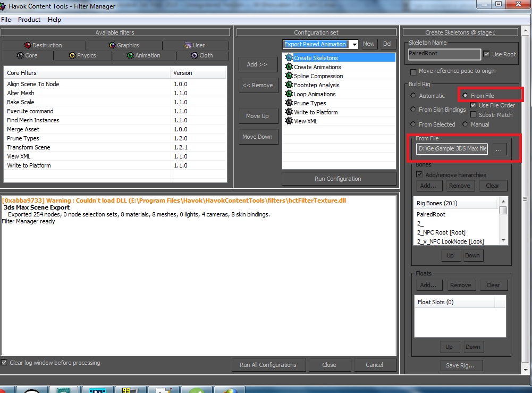Click the View XML configuration icon

pyautogui.click(x=289, y=121)
